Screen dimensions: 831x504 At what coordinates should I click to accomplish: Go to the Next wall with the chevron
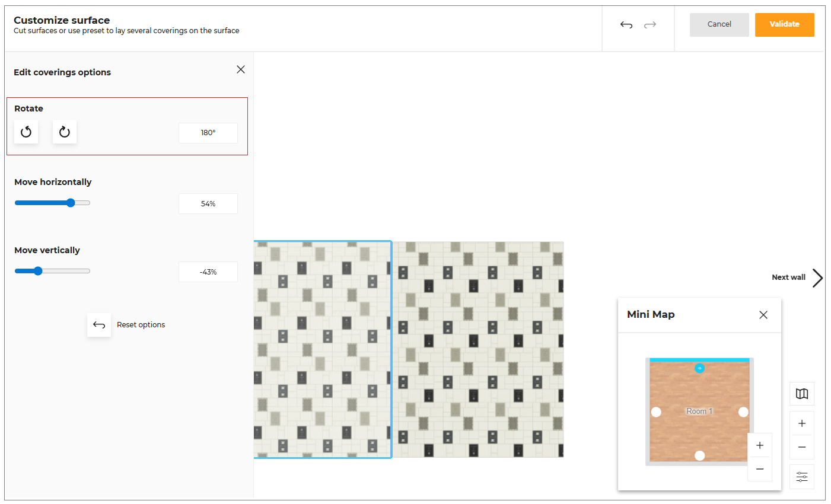819,277
